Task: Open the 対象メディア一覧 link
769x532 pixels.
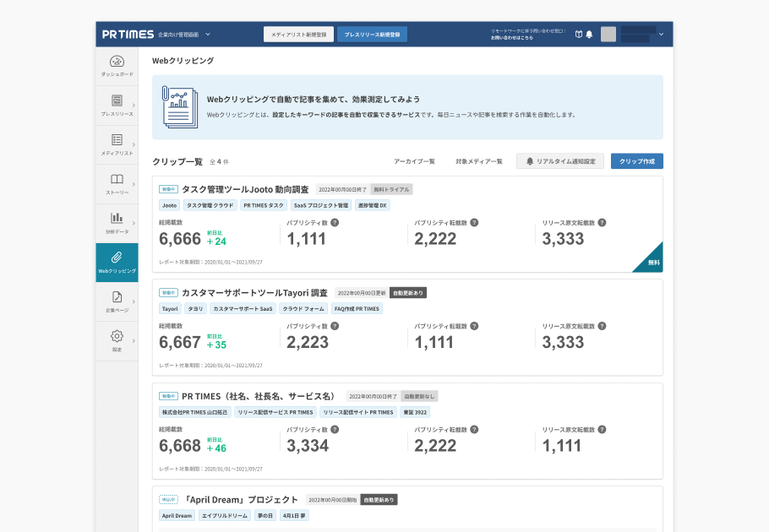Action: click(479, 161)
